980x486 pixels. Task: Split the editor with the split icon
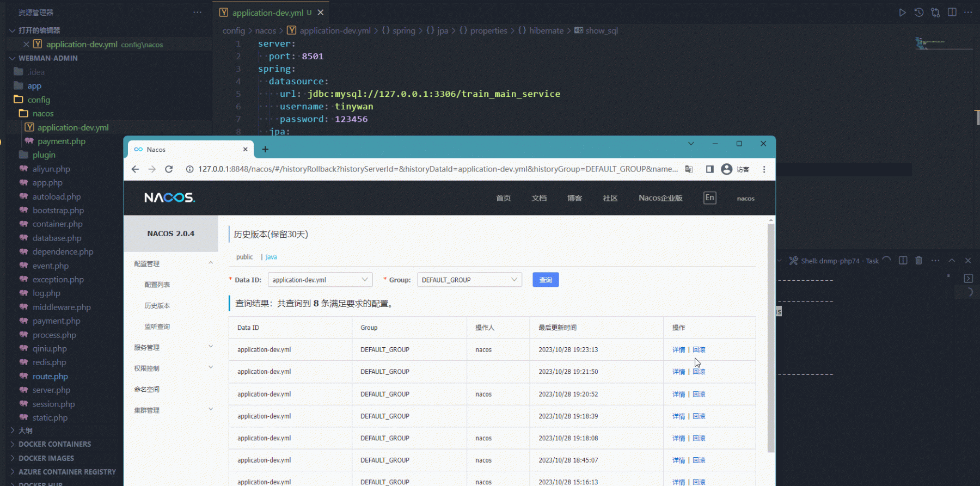[952, 13]
